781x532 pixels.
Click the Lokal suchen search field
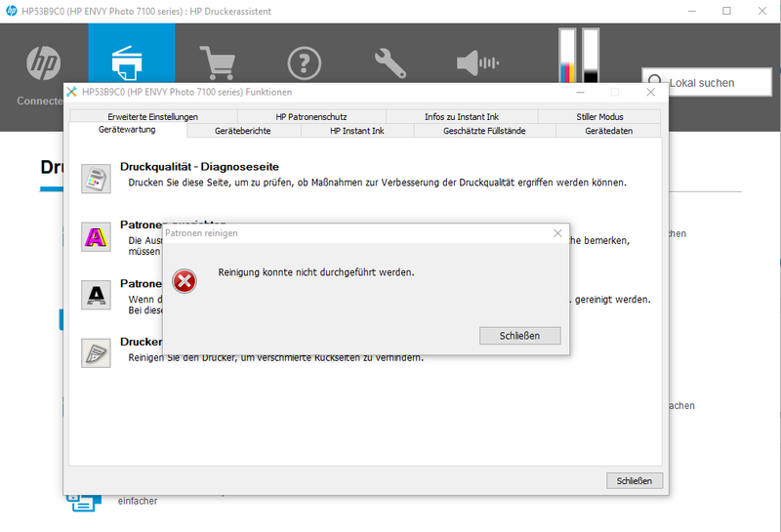point(707,82)
